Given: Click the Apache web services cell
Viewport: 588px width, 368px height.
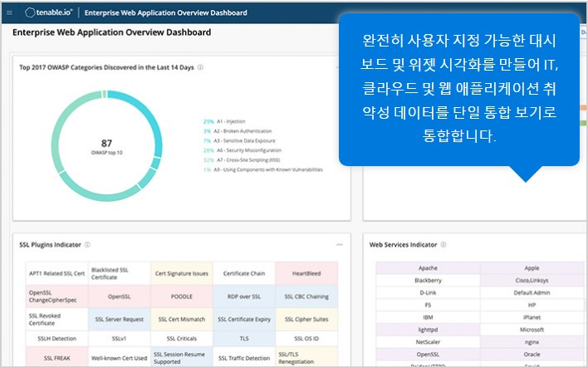Looking at the screenshot, I should tap(428, 268).
